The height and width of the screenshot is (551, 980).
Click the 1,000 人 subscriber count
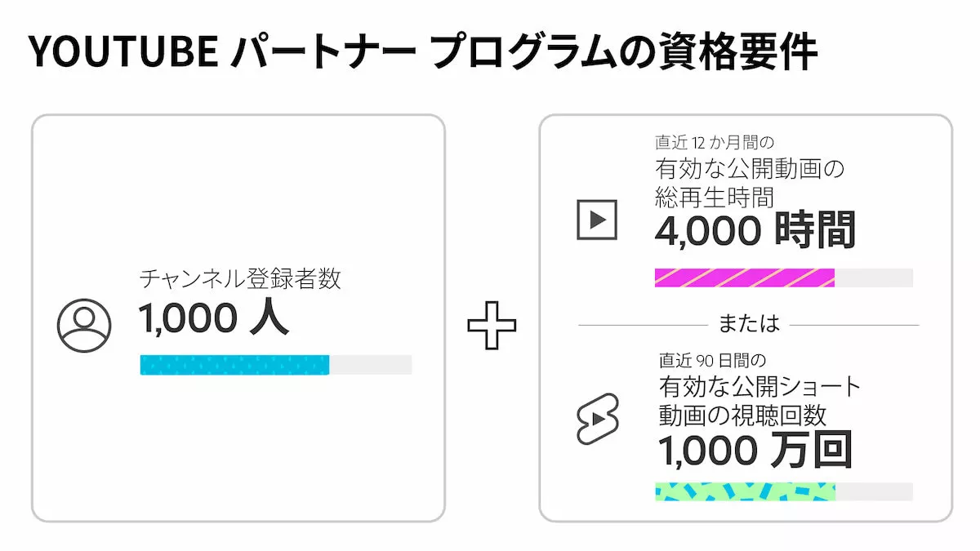213,318
